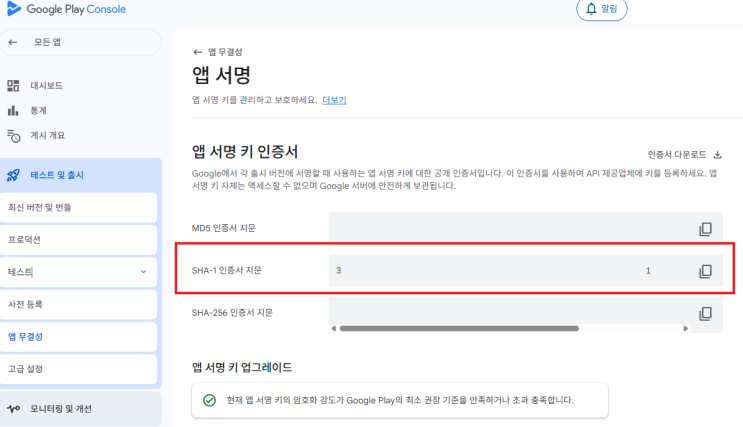Click the Google Play Console logo

coord(67,9)
